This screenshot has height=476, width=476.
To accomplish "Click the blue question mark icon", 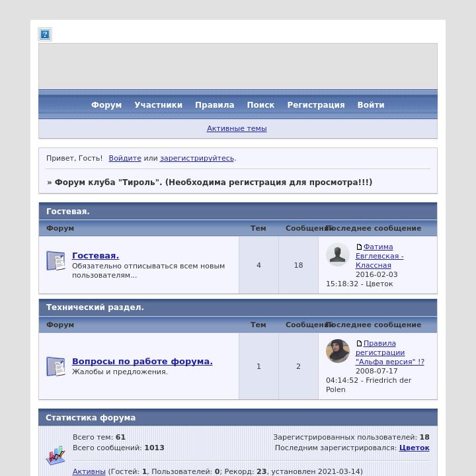I will (x=45, y=34).
